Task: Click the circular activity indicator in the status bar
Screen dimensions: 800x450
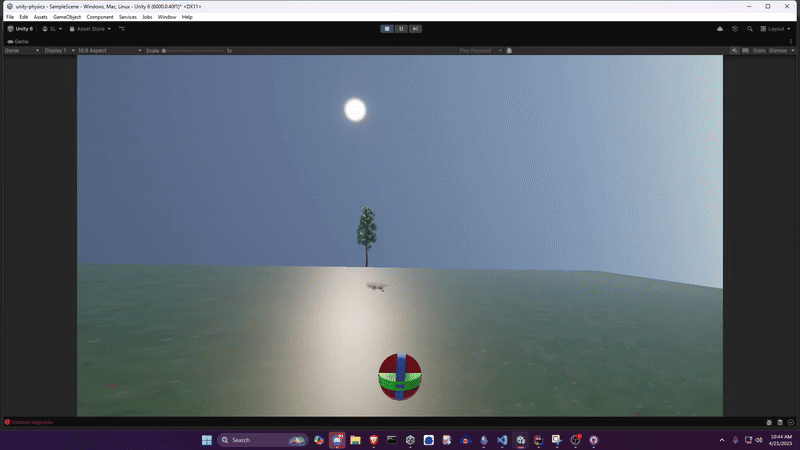Action: tap(791, 422)
